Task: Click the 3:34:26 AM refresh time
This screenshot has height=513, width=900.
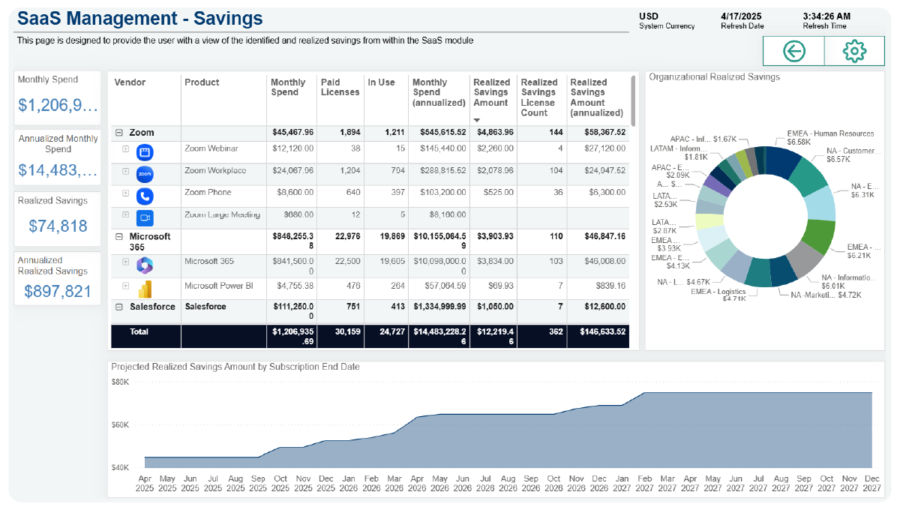Action: [827, 16]
